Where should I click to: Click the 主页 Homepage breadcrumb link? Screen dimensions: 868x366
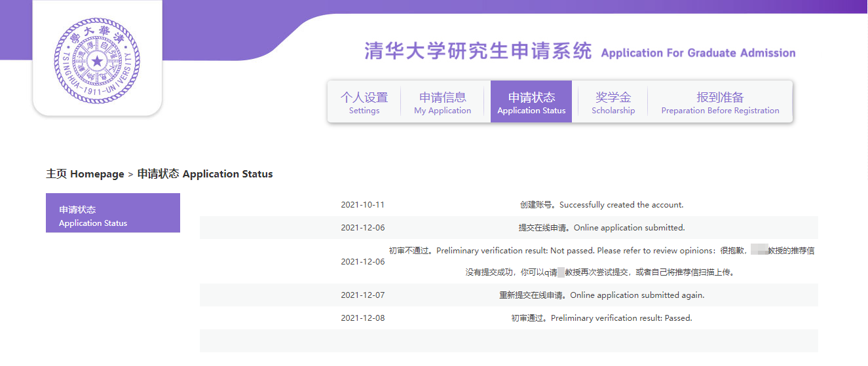(85, 174)
